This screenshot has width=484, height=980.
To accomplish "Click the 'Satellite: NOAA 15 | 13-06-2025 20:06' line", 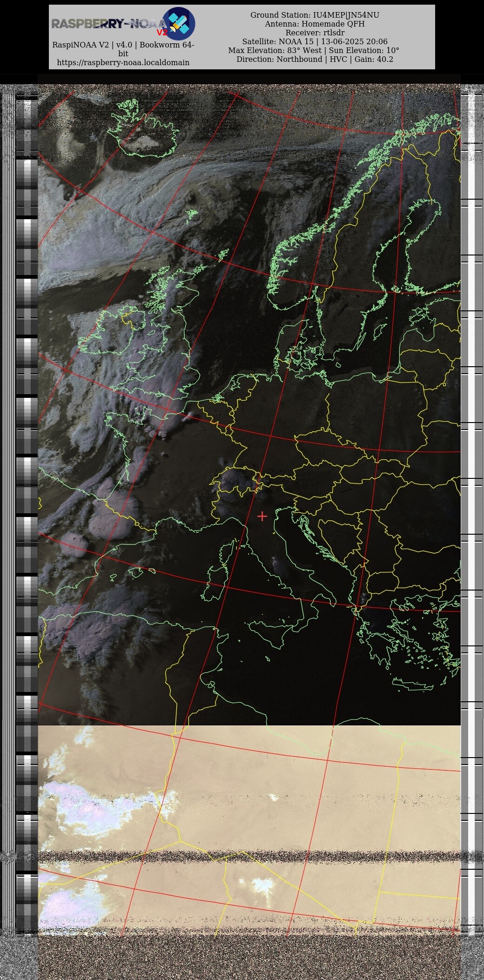I will pyautogui.click(x=315, y=41).
